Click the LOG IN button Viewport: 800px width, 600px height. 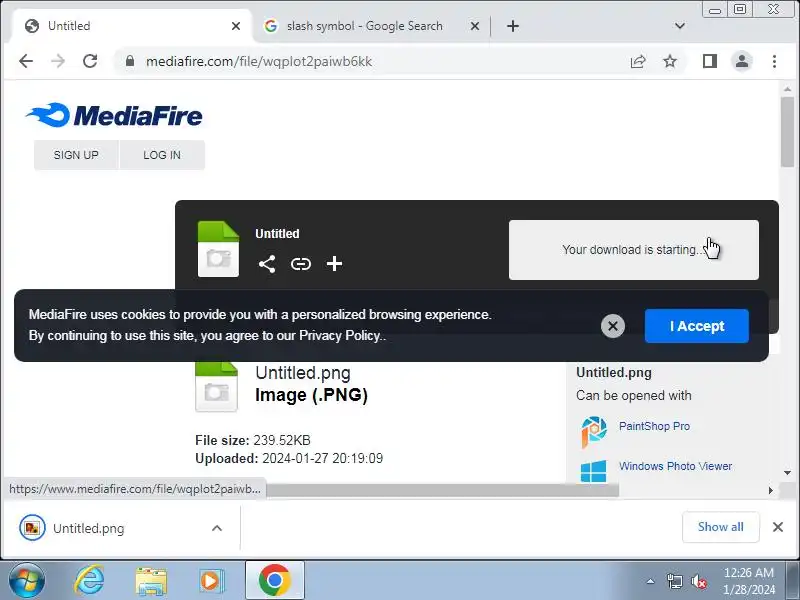pyautogui.click(x=162, y=155)
